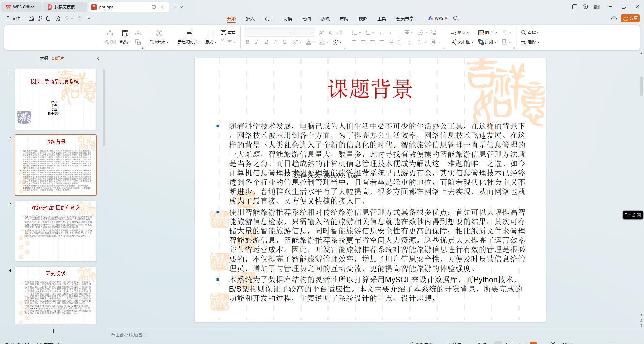Click the add slide plus button
This screenshot has width=644, height=344.
53,331
